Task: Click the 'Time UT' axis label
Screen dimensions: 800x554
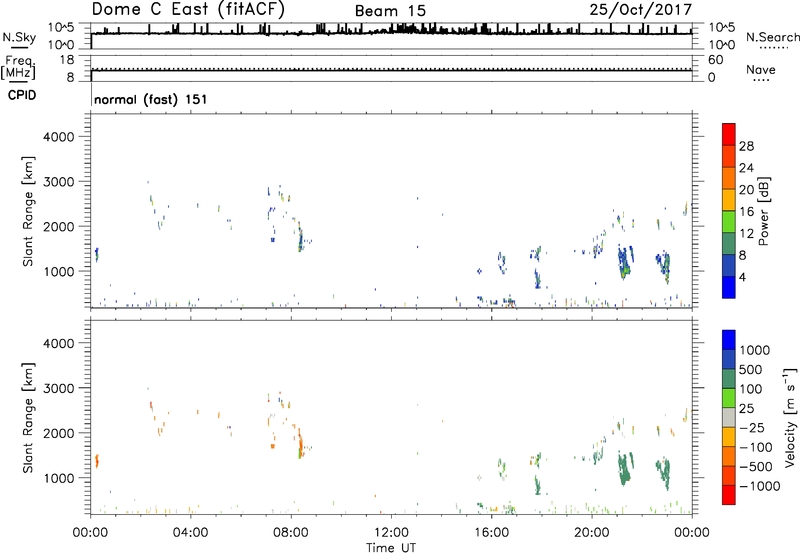Action: [391, 548]
